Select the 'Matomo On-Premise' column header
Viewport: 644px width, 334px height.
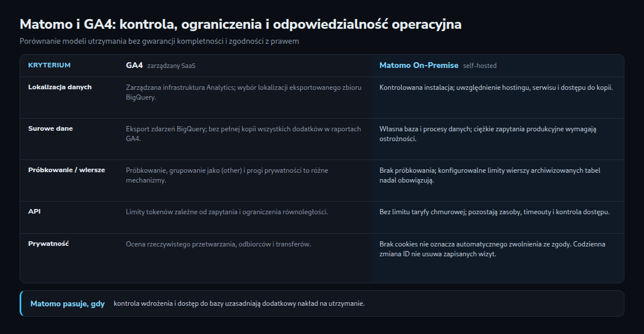(419, 66)
